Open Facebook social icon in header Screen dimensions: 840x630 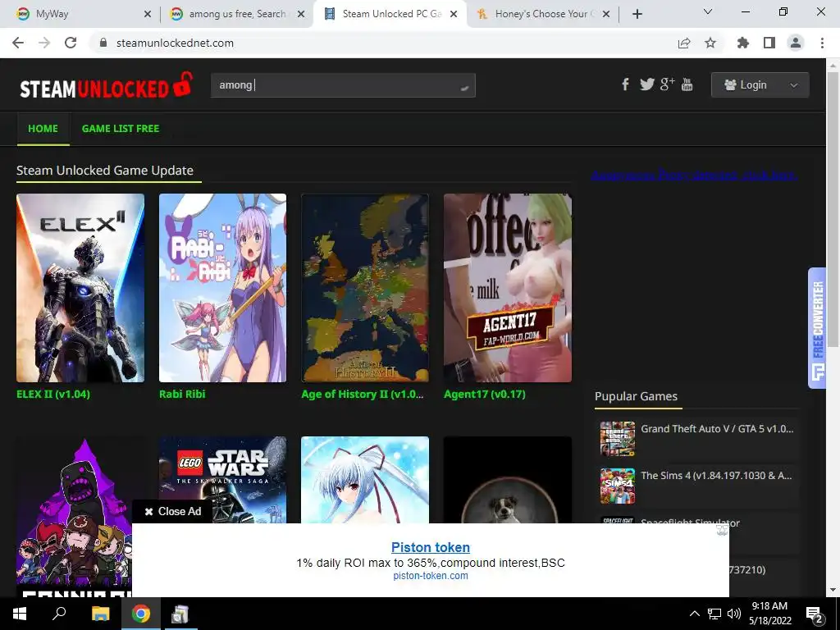pos(625,84)
